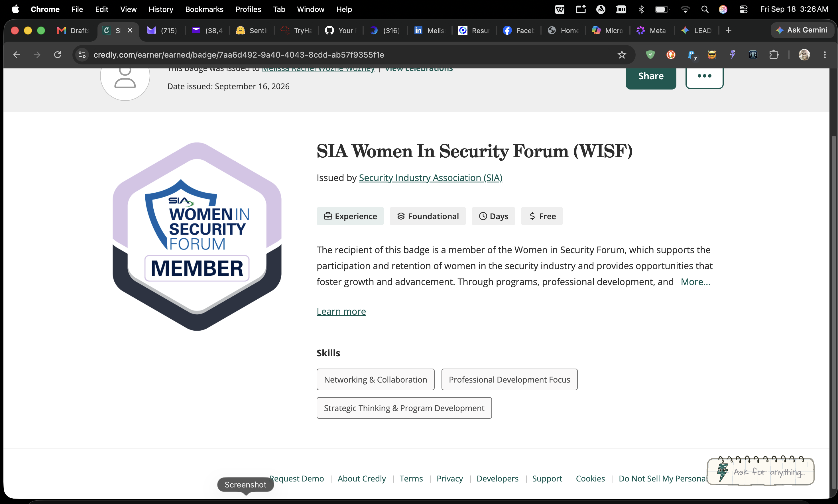Select Professional Development Focus skill
The height and width of the screenshot is (504, 838).
click(x=509, y=379)
